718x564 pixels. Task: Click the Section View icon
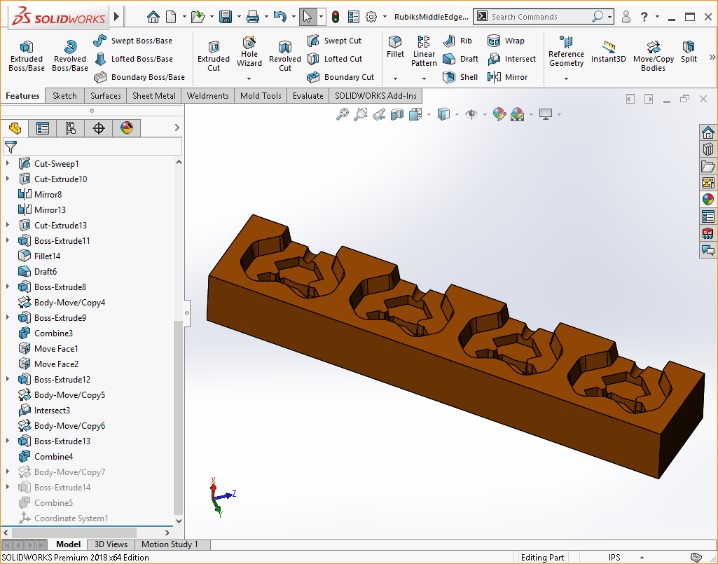click(397, 114)
